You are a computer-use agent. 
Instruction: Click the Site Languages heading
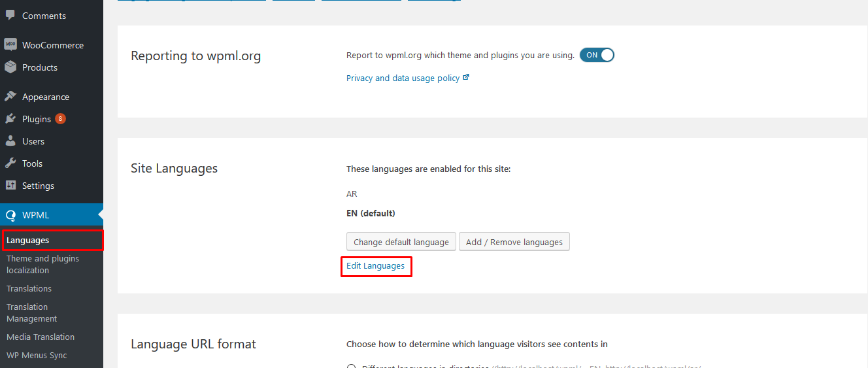[175, 168]
